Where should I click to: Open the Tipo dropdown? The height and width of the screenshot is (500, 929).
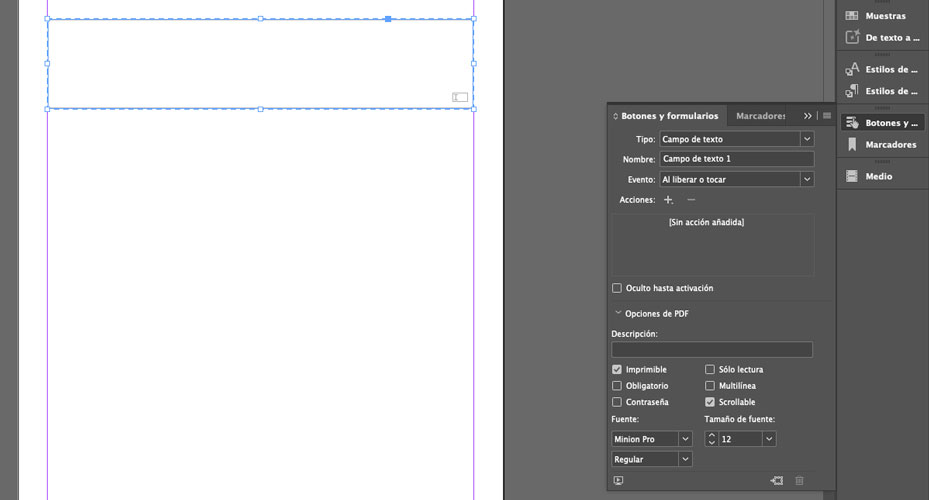coord(736,139)
